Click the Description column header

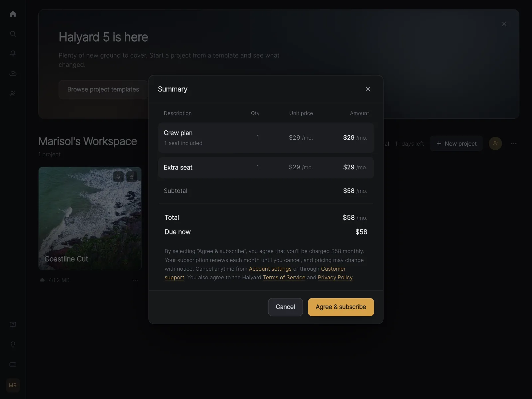pos(178,113)
